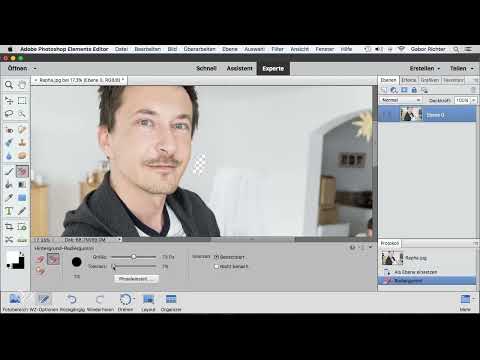Open the Mehr (More) button

(x=465, y=302)
